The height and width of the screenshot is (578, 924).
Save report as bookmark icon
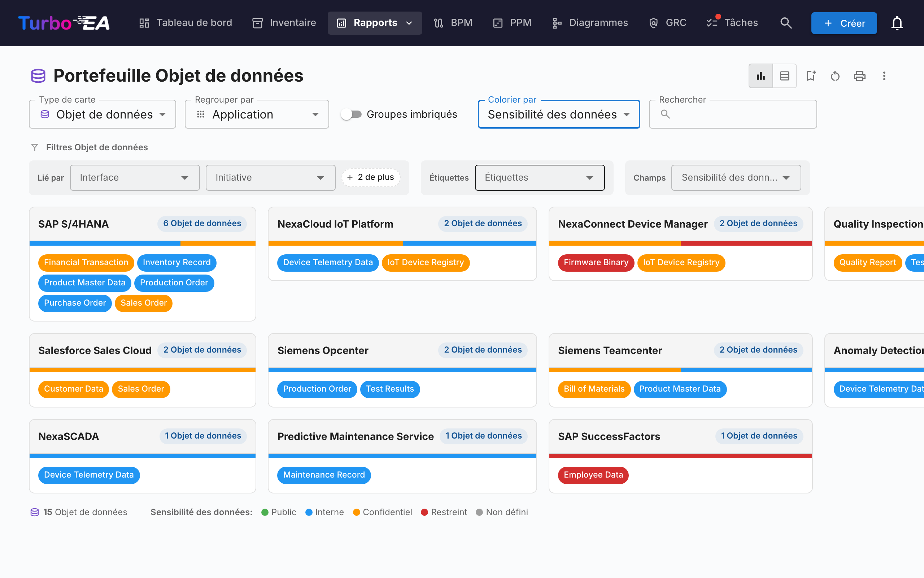pos(811,76)
